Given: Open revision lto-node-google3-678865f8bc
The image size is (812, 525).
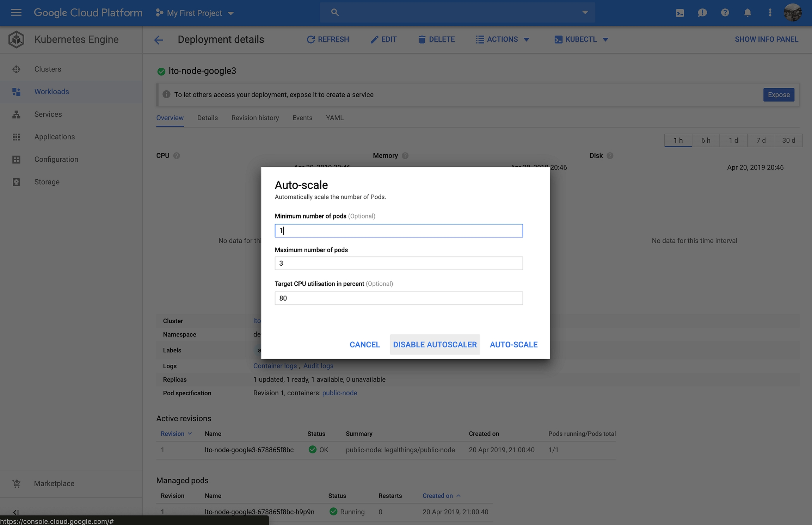Looking at the screenshot, I should [x=249, y=450].
